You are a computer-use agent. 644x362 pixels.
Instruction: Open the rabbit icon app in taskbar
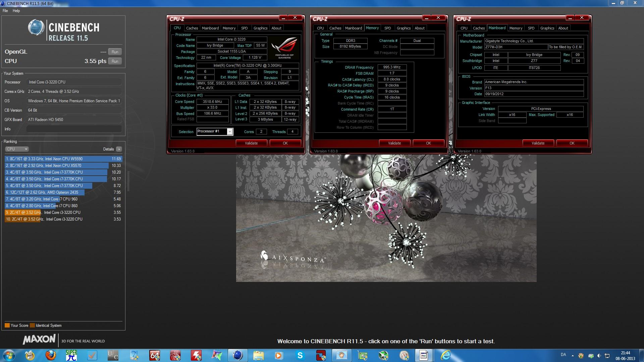click(30, 355)
